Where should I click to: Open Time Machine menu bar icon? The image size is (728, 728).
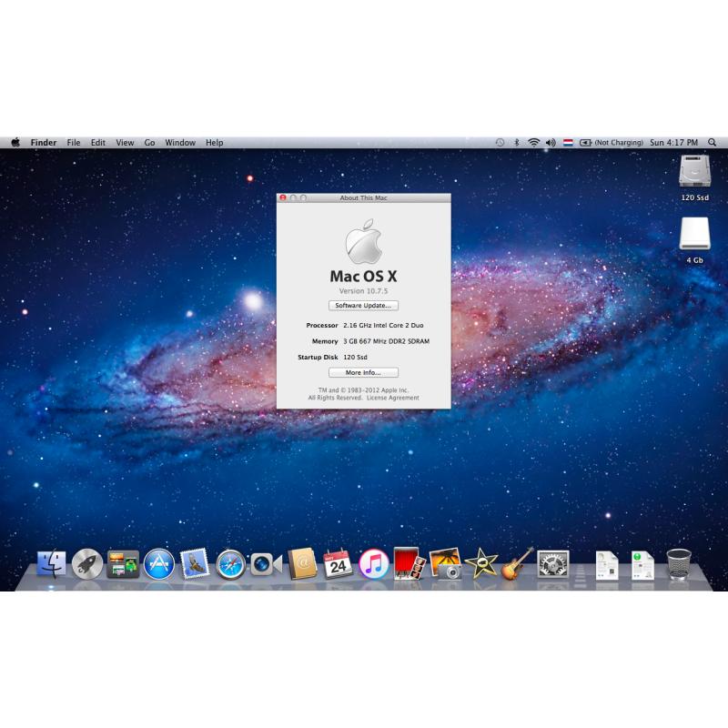click(500, 143)
